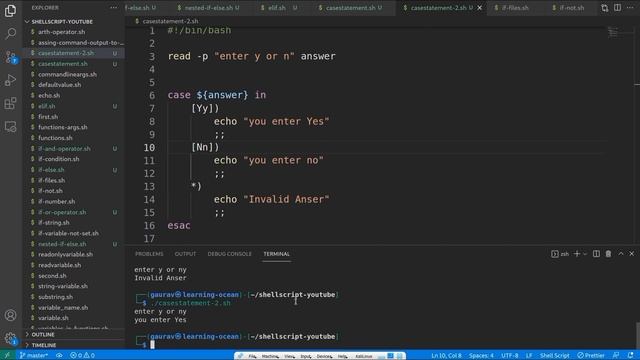The width and height of the screenshot is (640, 360).
Task: Split the editor to the right
Action: (x=617, y=8)
